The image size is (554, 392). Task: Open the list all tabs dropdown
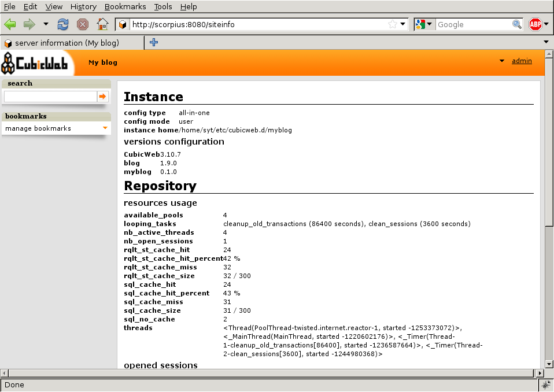546,42
